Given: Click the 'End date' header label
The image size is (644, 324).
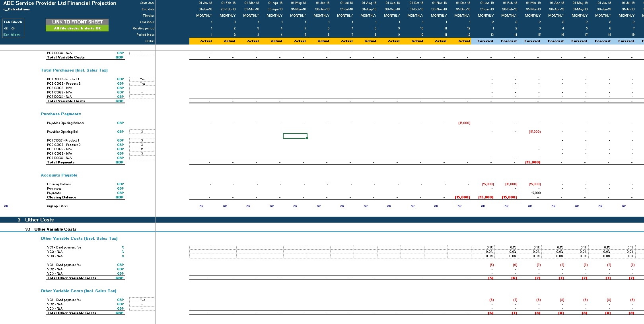Looking at the screenshot, I should [x=148, y=9].
